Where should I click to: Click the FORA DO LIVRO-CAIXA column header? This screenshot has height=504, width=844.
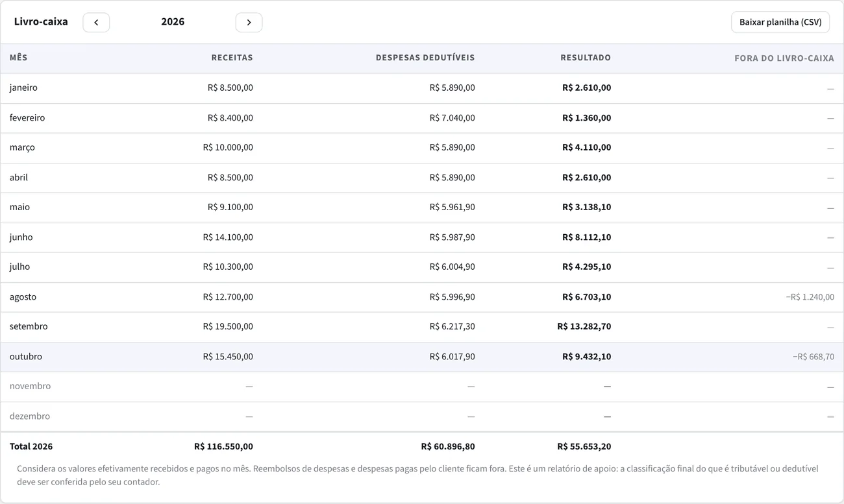pos(784,58)
